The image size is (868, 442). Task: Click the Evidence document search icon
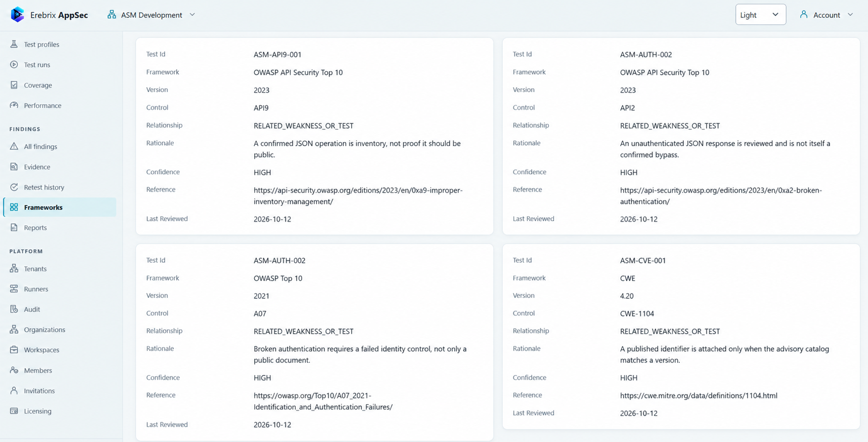point(14,167)
